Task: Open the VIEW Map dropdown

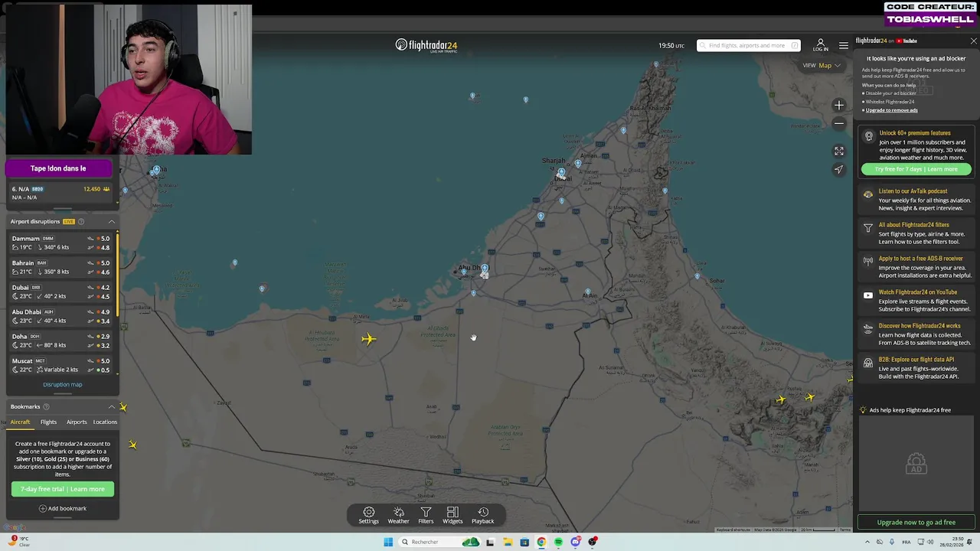Action: pyautogui.click(x=822, y=65)
